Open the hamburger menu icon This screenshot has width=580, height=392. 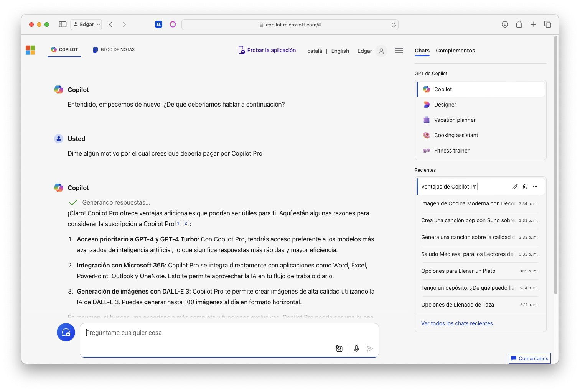[x=399, y=51]
